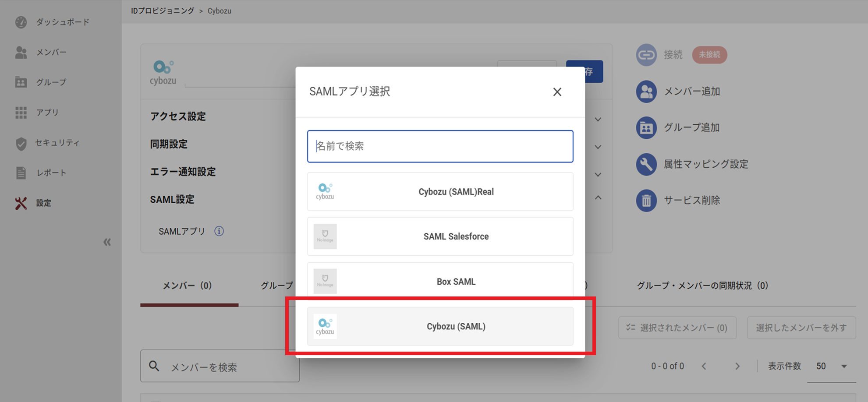Click the レポート menu label

[52, 173]
